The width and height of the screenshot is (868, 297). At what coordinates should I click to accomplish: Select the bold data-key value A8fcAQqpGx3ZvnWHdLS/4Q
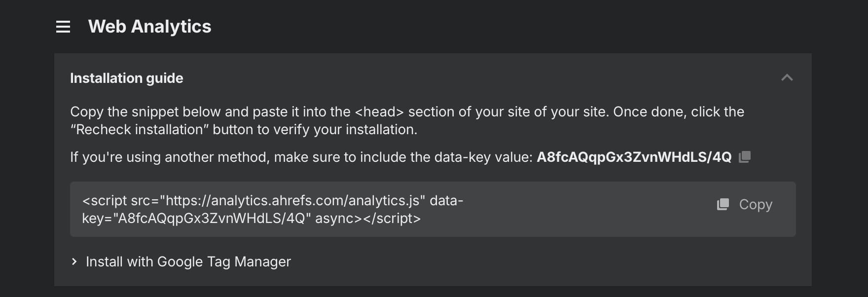634,157
